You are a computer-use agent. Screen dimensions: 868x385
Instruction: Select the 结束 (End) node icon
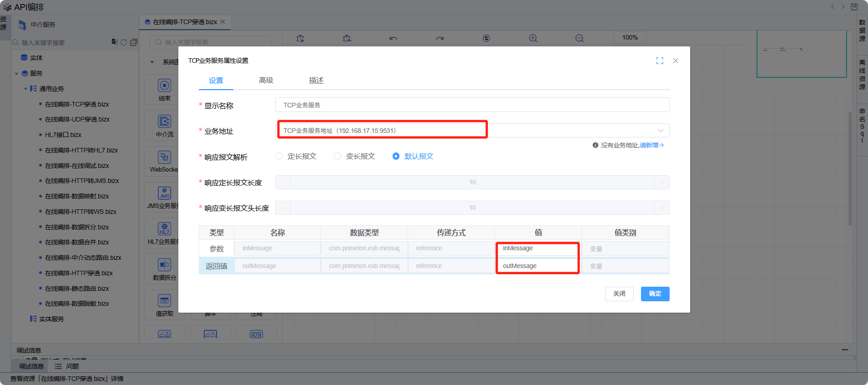(164, 86)
